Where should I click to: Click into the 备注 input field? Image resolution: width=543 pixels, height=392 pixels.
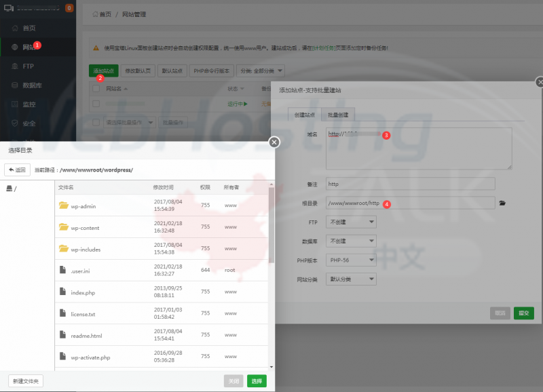[x=410, y=184]
